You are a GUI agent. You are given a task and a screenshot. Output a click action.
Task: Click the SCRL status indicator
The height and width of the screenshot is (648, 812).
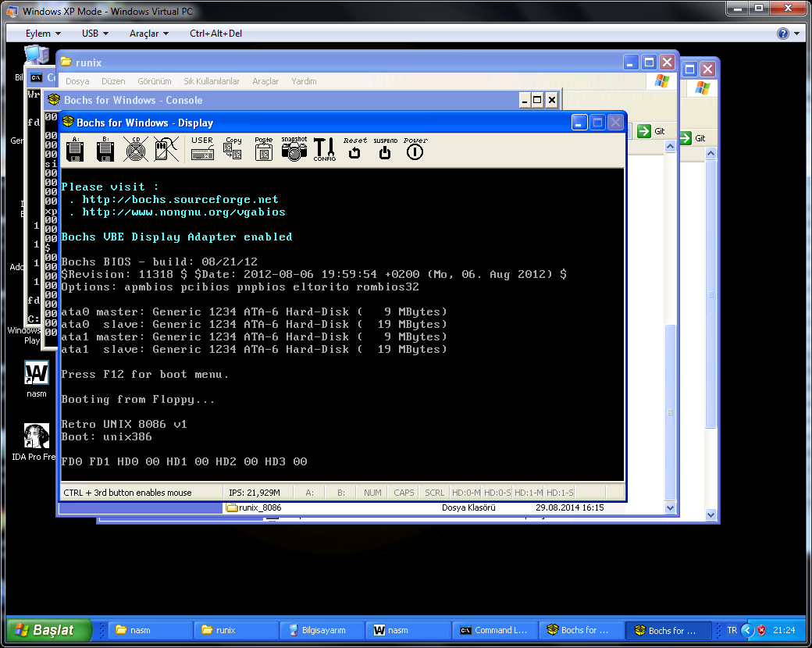coord(434,493)
